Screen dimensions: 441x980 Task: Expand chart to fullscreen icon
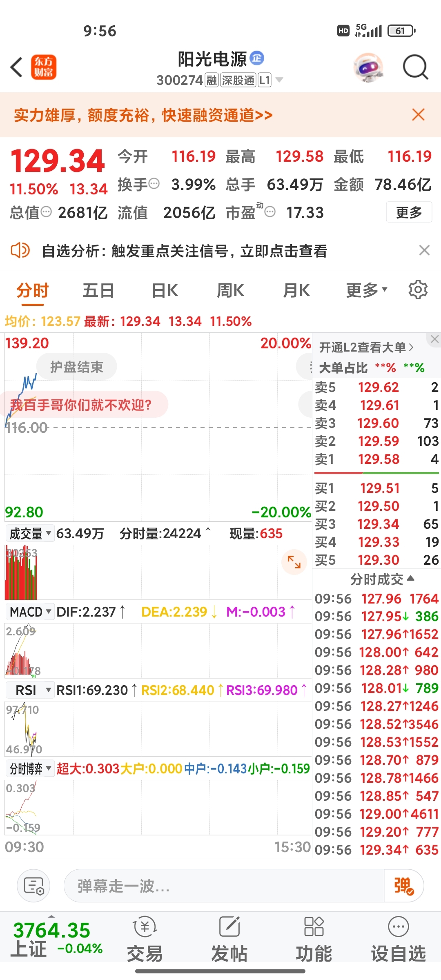pyautogui.click(x=294, y=562)
